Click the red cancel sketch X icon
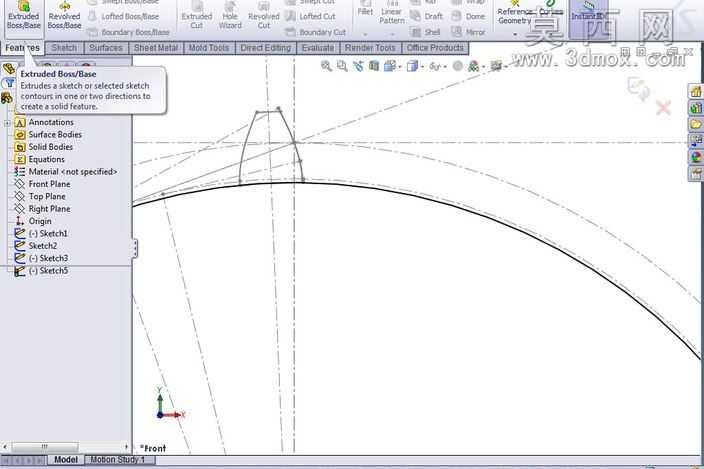The height and width of the screenshot is (469, 704). (663, 108)
